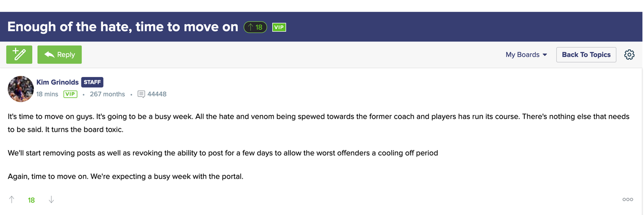Viewport: 644px width, 215px height.
Task: Downvote the post with the down arrow
Action: click(x=51, y=200)
